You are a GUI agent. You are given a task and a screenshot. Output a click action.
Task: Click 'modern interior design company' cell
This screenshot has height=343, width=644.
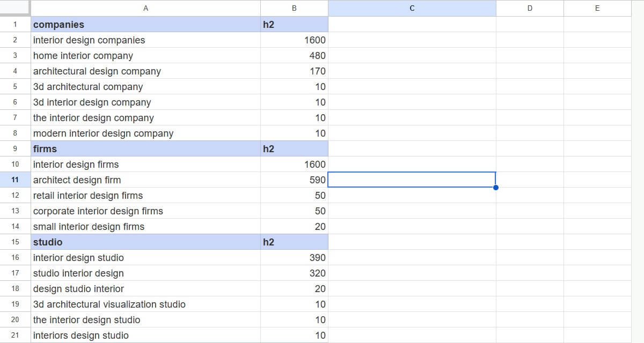point(145,133)
